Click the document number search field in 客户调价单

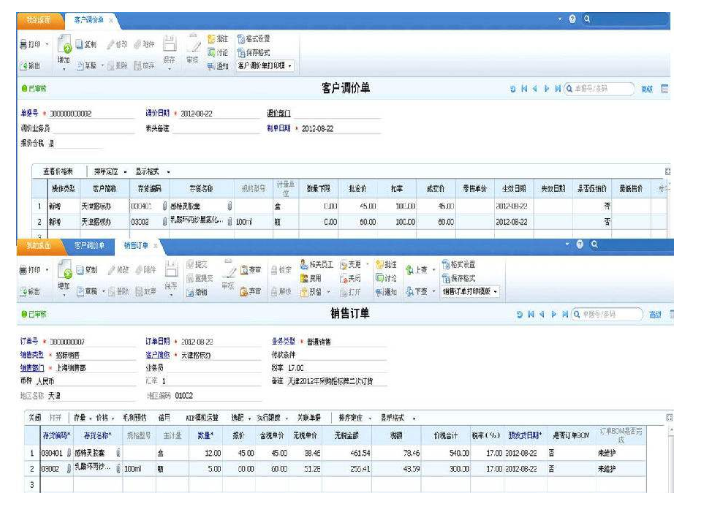click(599, 89)
